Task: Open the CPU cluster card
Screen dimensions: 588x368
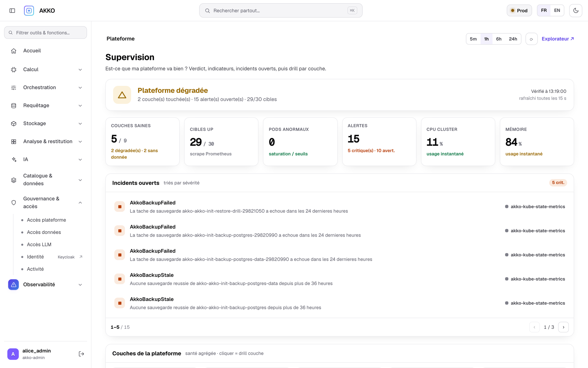Action: coord(458,142)
